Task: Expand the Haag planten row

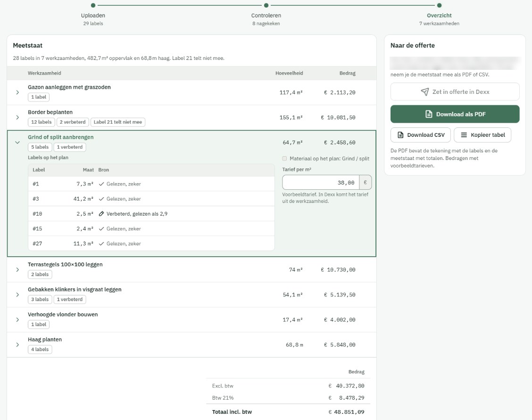Action: point(17,344)
